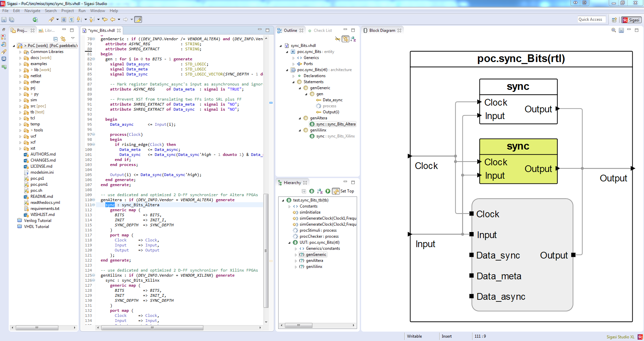
Task: Expand the src [poc] folder
Action: click(x=20, y=106)
